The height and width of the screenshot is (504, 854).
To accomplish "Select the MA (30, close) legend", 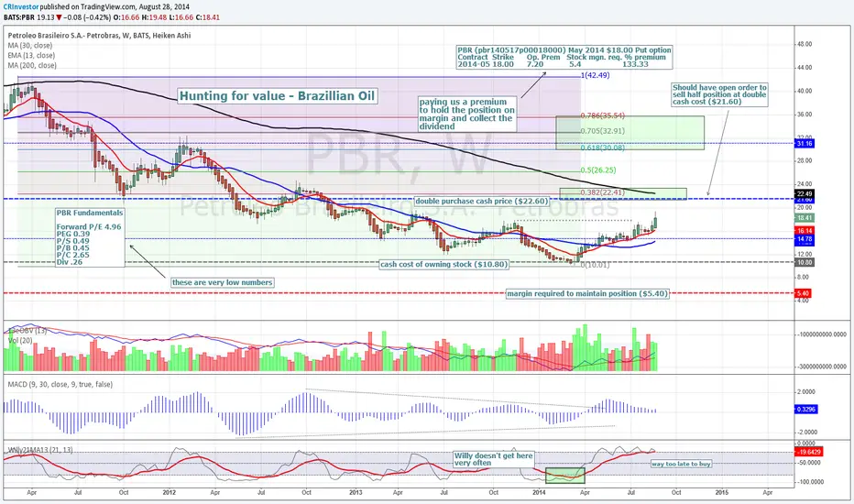I will click(30, 46).
